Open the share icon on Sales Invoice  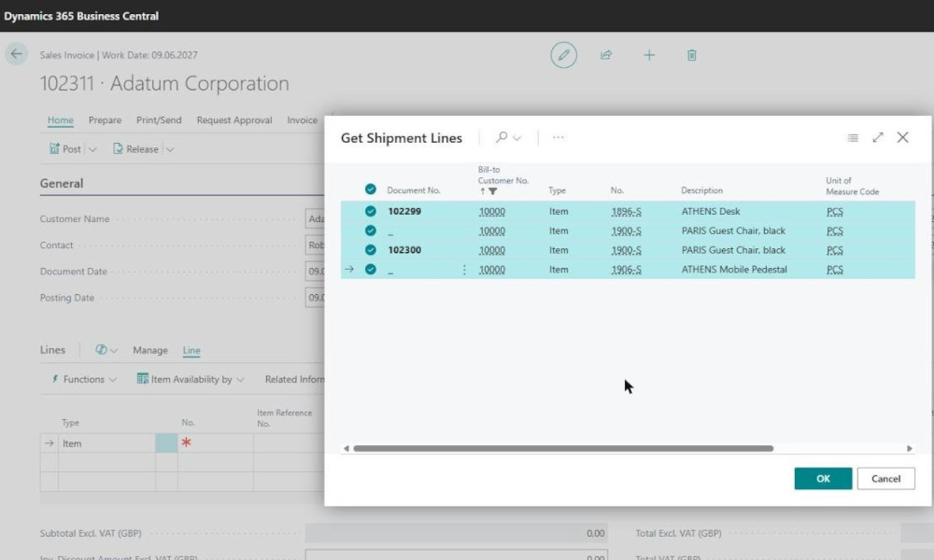coord(606,55)
